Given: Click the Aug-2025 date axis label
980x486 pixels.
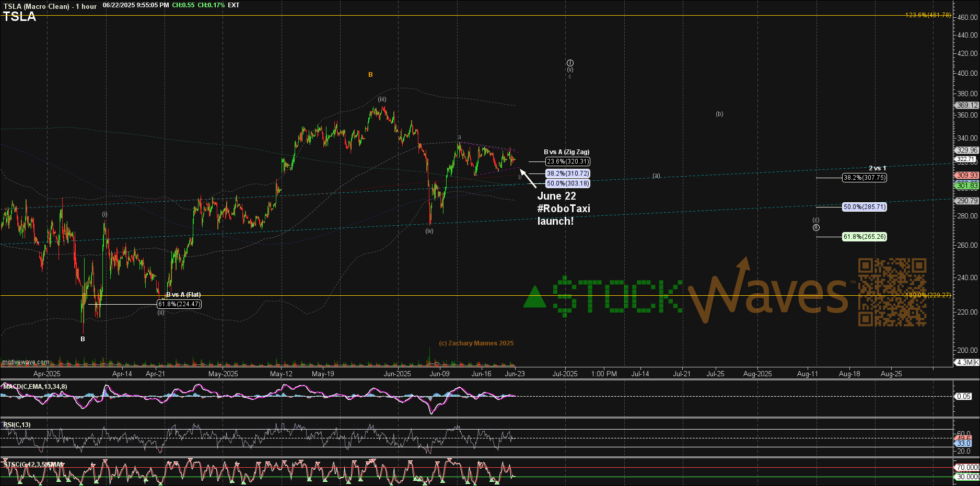Looking at the screenshot, I should click(757, 374).
